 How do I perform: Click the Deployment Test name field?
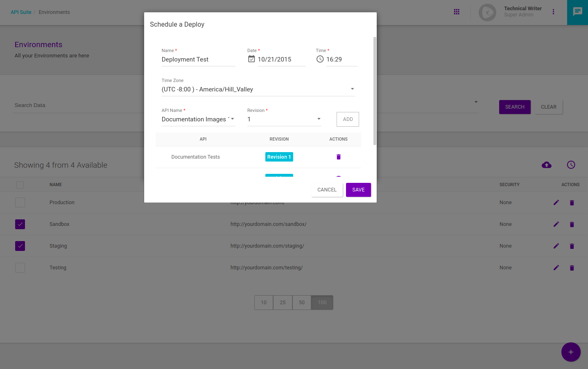[x=198, y=59]
